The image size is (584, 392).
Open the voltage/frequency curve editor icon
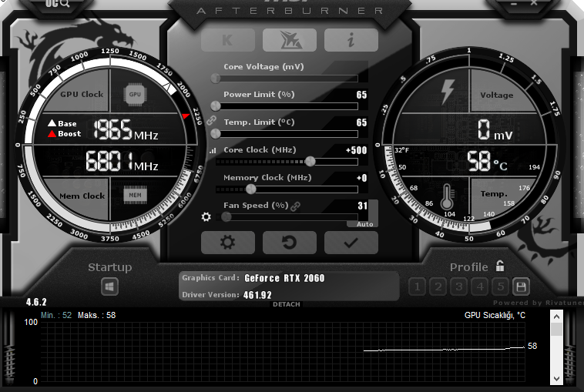click(x=213, y=151)
